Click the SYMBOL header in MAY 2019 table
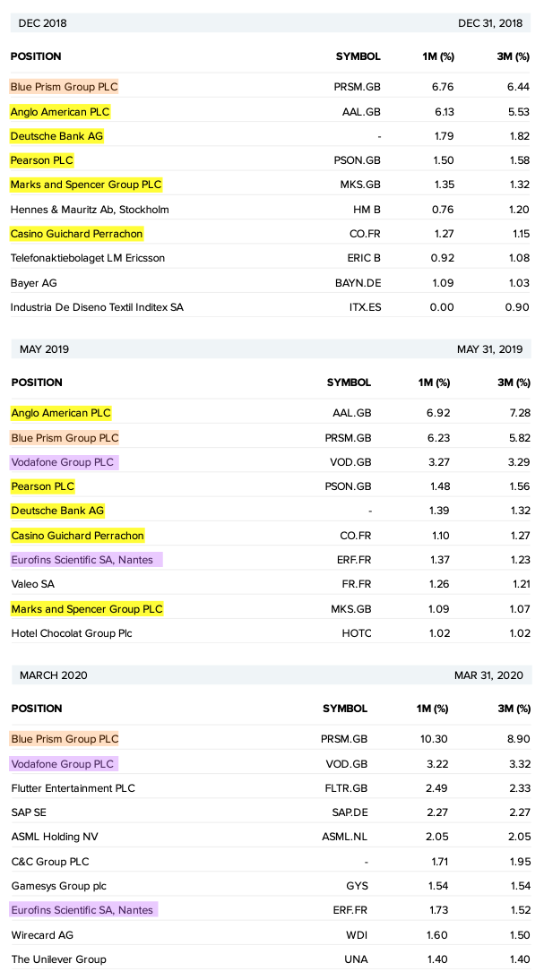This screenshot has width=544, height=980. click(349, 383)
